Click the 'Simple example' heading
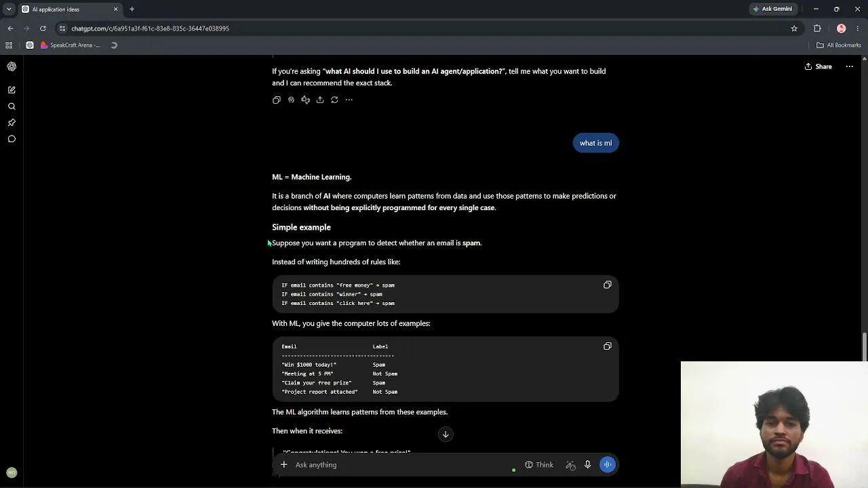This screenshot has width=868, height=488. click(301, 227)
